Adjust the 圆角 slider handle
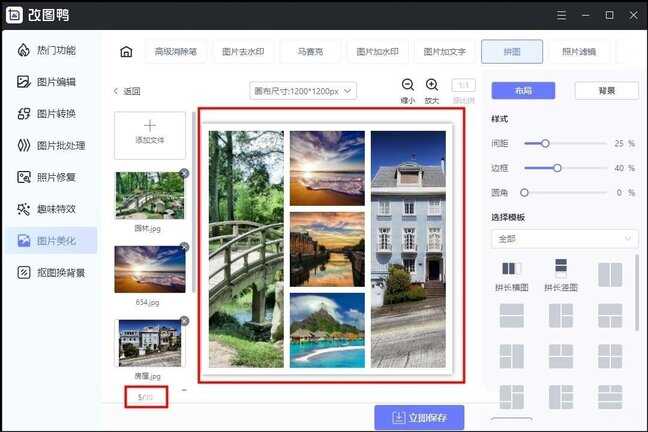648x432 pixels. tap(524, 193)
